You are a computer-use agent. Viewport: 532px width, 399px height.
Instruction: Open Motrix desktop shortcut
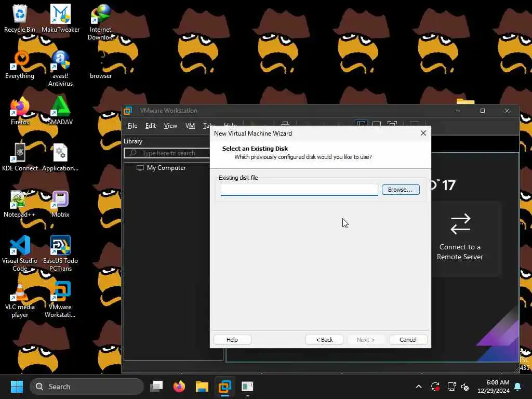(60, 204)
